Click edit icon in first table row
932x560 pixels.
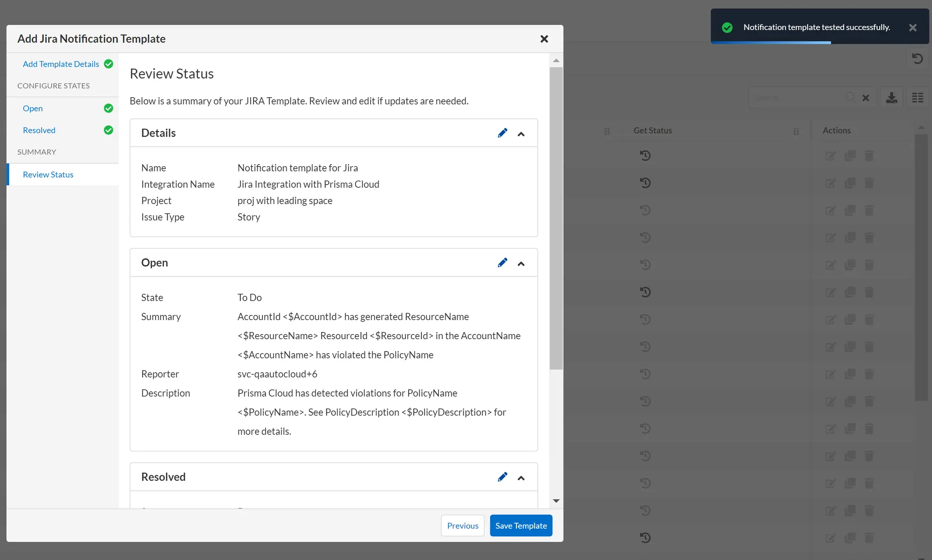pos(830,156)
